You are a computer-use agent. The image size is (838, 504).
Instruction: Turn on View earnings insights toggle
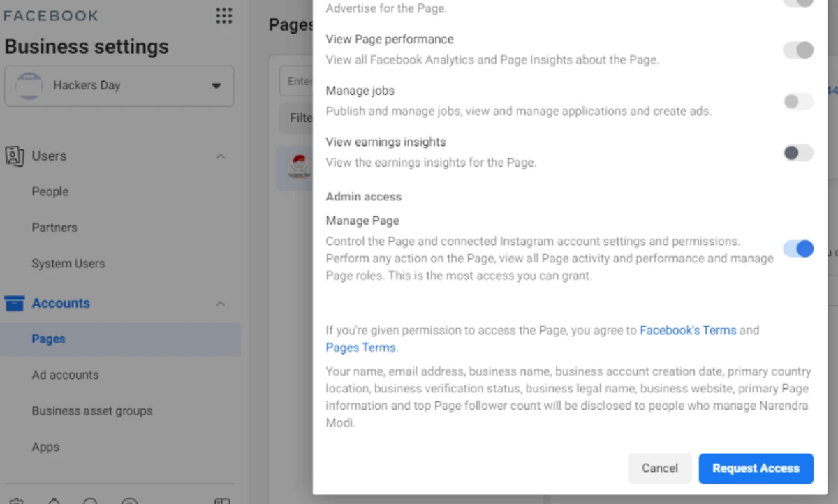797,153
